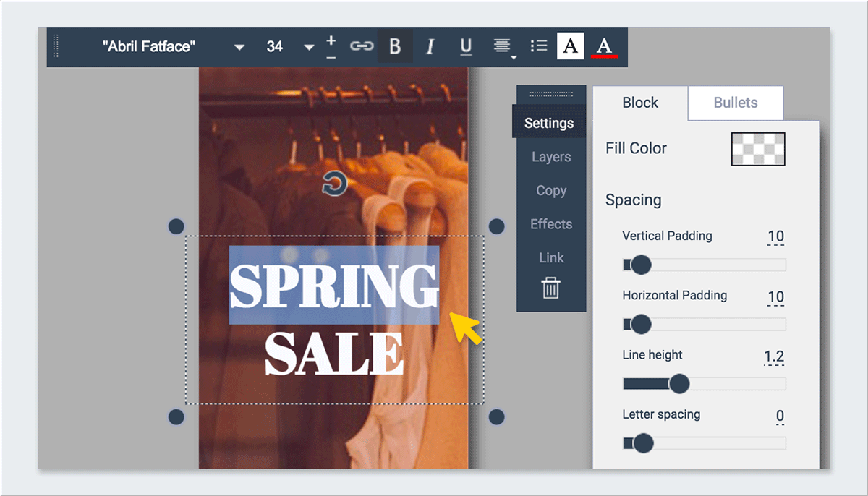Adjust the Line height slider

[x=678, y=383]
